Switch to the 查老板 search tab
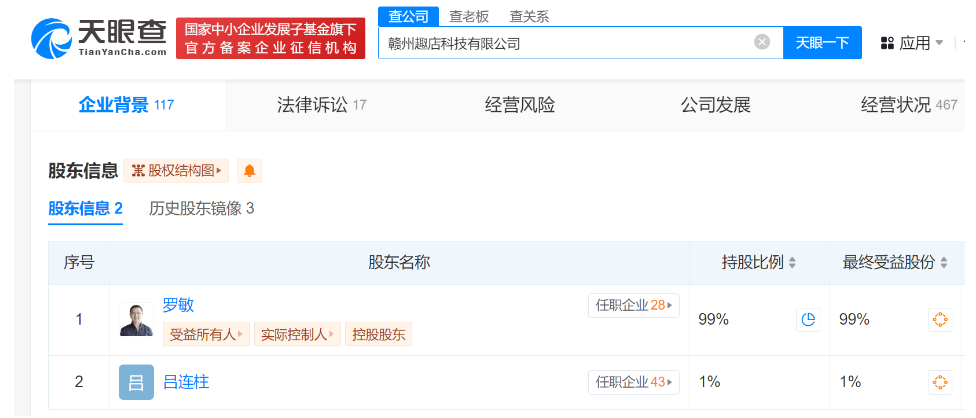The image size is (976, 418). click(x=469, y=16)
